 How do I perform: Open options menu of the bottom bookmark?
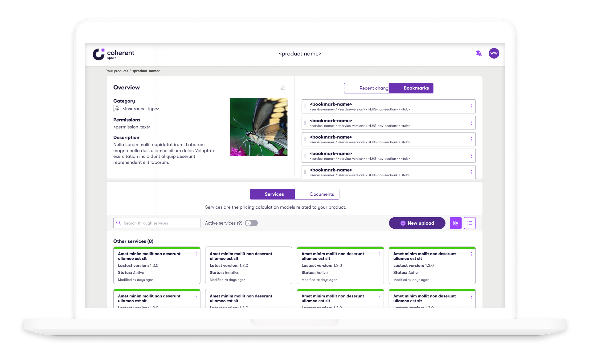click(x=471, y=172)
